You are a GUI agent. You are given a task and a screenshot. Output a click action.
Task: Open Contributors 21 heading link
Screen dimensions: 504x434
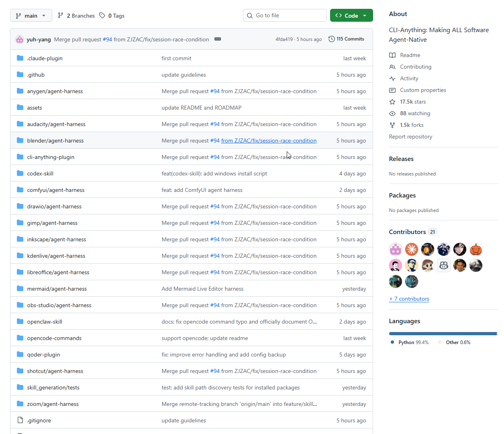pyautogui.click(x=412, y=232)
